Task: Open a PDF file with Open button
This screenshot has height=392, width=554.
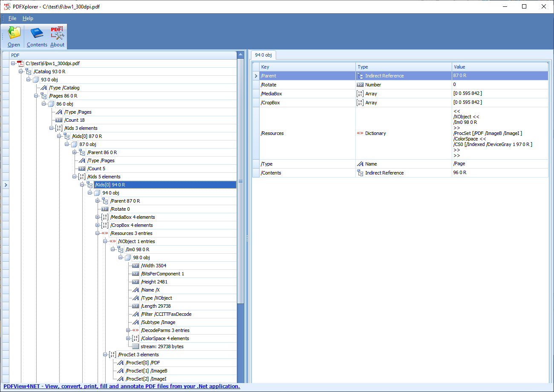Action: (x=14, y=37)
